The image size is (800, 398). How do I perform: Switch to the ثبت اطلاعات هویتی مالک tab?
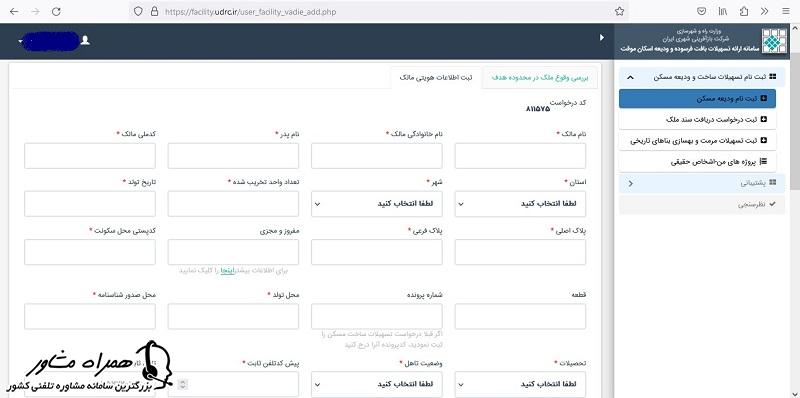[436, 78]
